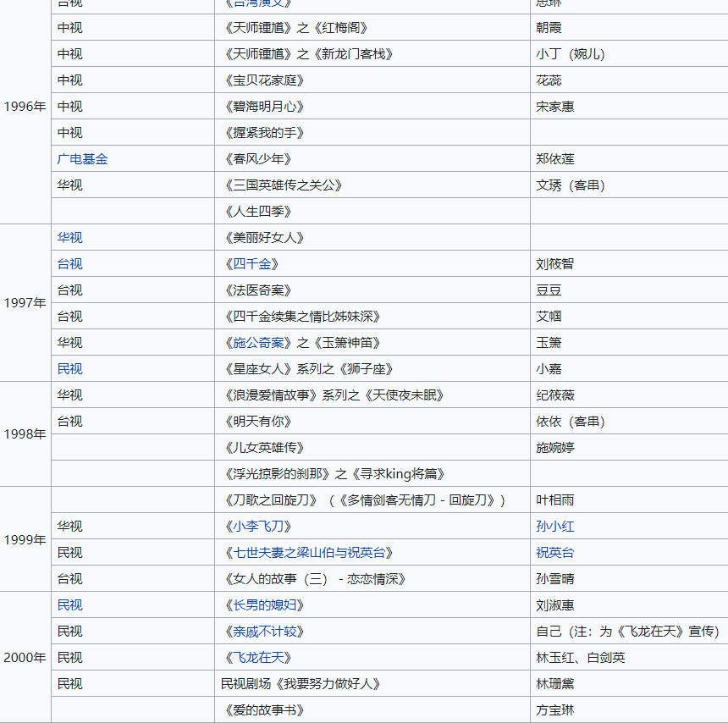728x723 pixels.
Task: Select the 2000年 year cell
Action: [25, 658]
